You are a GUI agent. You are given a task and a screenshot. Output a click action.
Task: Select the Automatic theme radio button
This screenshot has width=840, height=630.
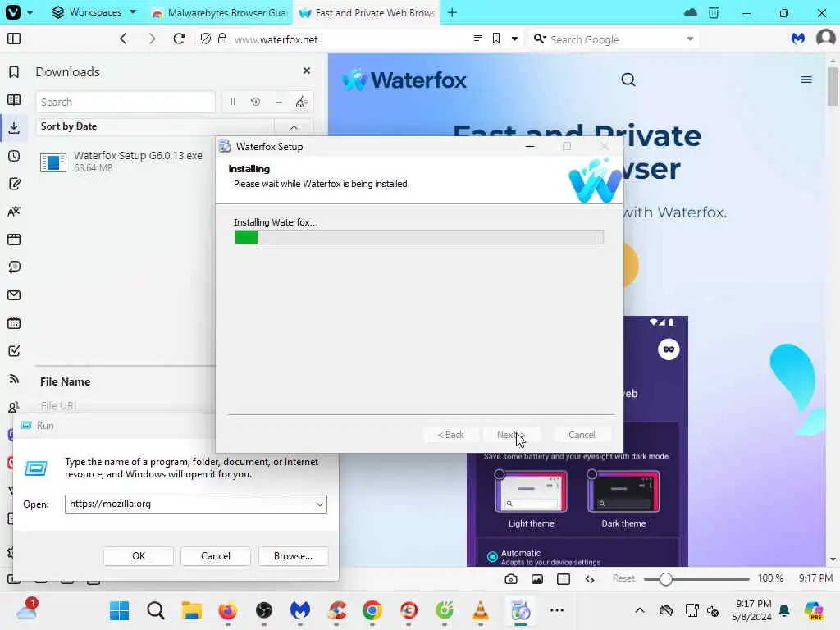[x=492, y=557]
